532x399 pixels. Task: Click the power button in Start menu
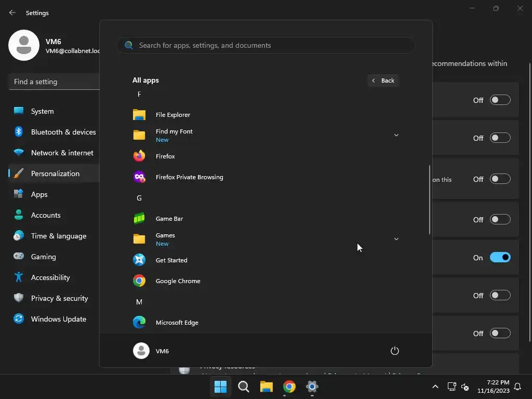tap(395, 351)
